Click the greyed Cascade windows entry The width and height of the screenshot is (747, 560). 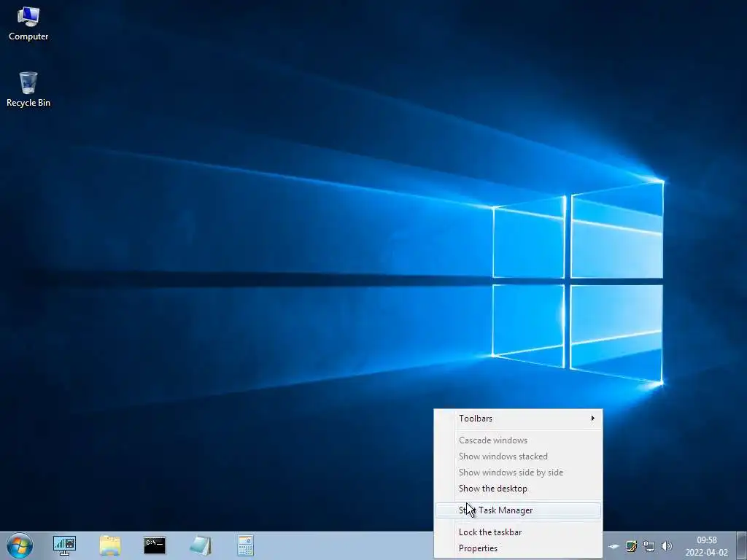coord(519,440)
